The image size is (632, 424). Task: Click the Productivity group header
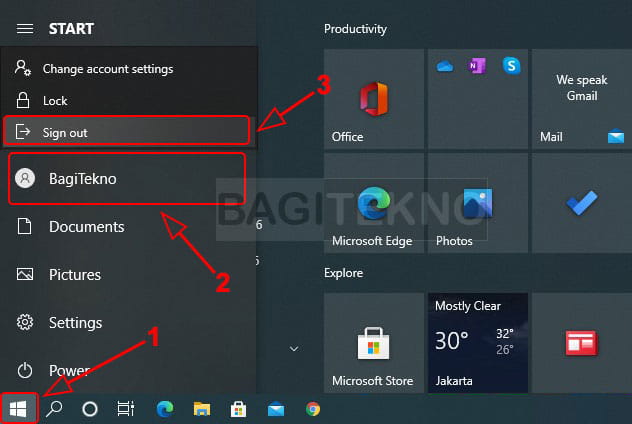(355, 29)
